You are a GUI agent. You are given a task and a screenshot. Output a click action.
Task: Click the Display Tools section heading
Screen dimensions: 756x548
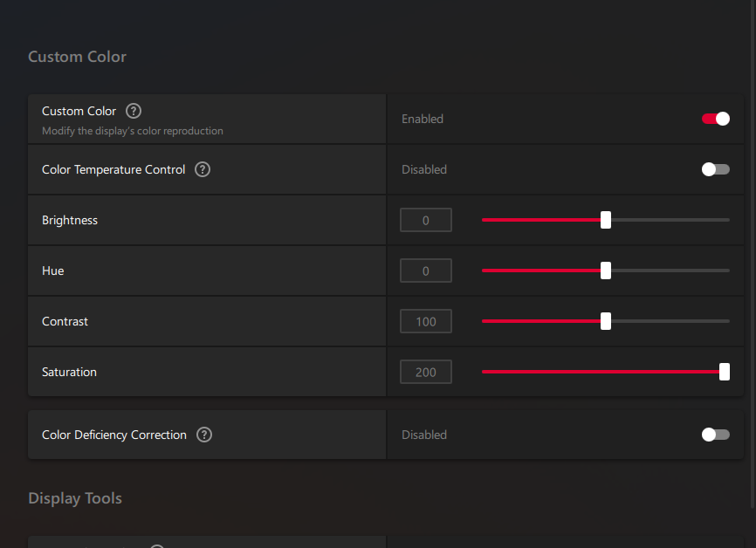75,498
